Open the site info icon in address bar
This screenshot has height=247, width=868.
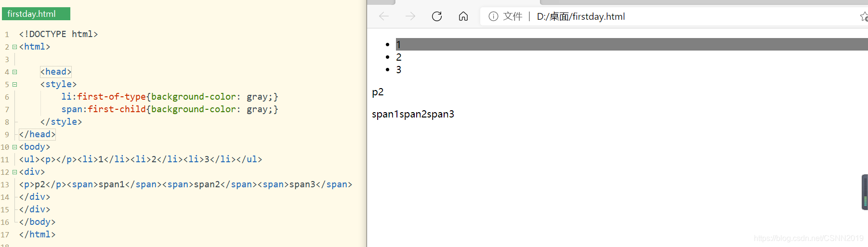pos(493,16)
